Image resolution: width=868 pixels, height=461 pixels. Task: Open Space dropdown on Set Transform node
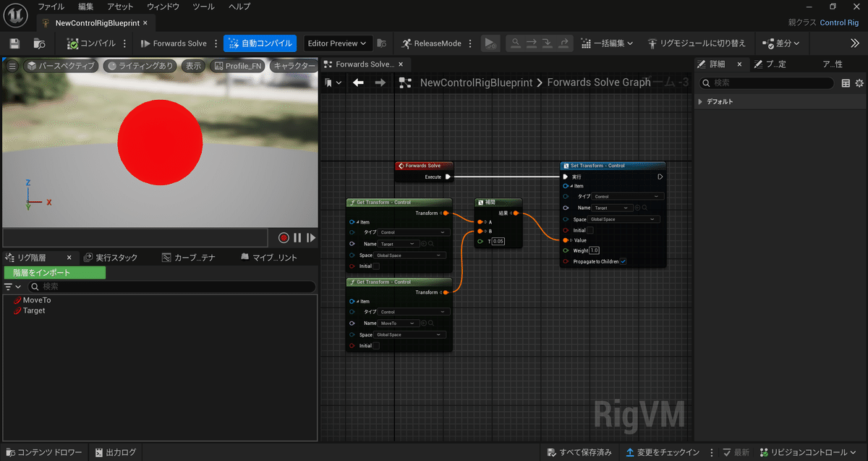tap(624, 219)
